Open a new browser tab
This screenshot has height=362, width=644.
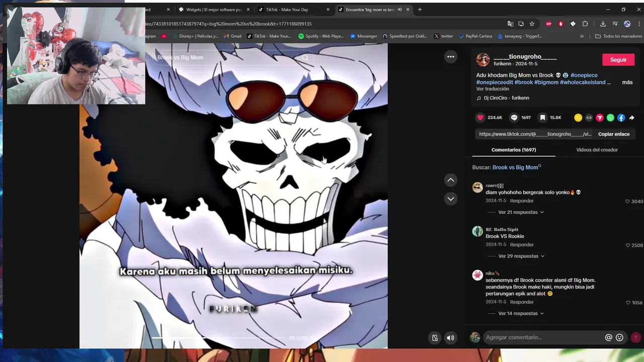(420, 10)
